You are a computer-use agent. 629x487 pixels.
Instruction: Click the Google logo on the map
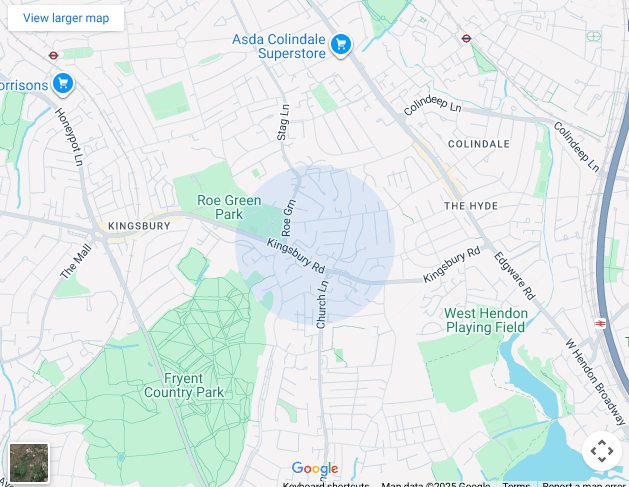pos(315,469)
